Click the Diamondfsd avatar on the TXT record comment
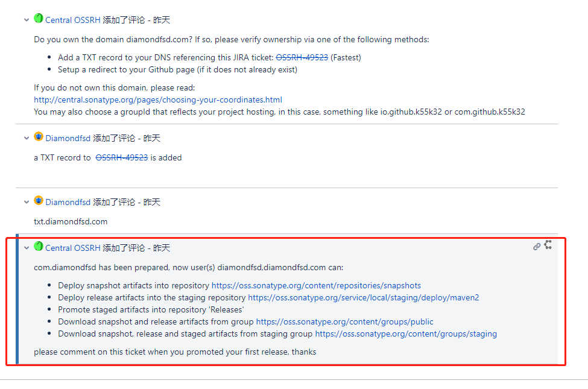This screenshot has height=389, width=588. 39,137
